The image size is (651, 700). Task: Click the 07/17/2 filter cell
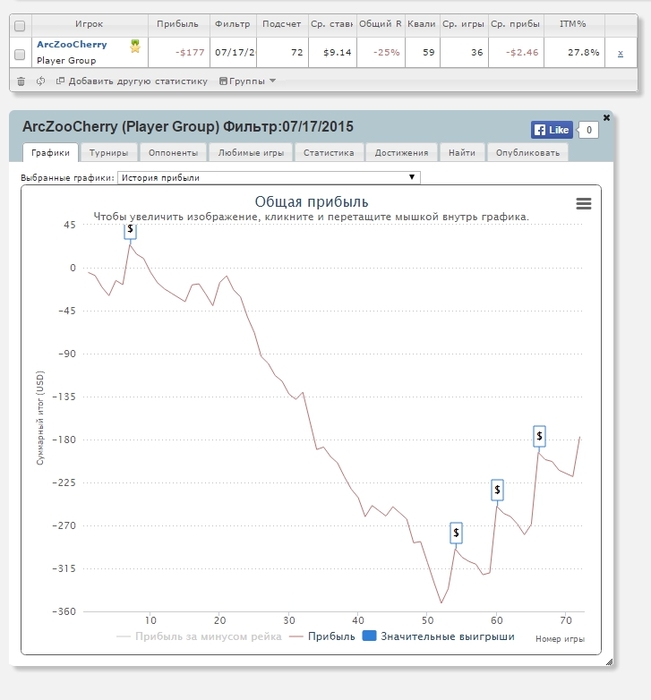(x=234, y=53)
